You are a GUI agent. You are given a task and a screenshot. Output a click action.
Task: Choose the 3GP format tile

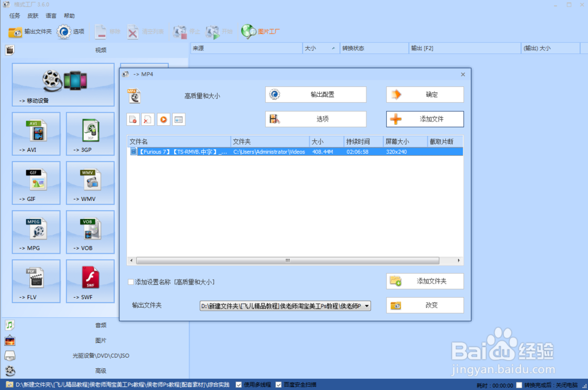90,134
